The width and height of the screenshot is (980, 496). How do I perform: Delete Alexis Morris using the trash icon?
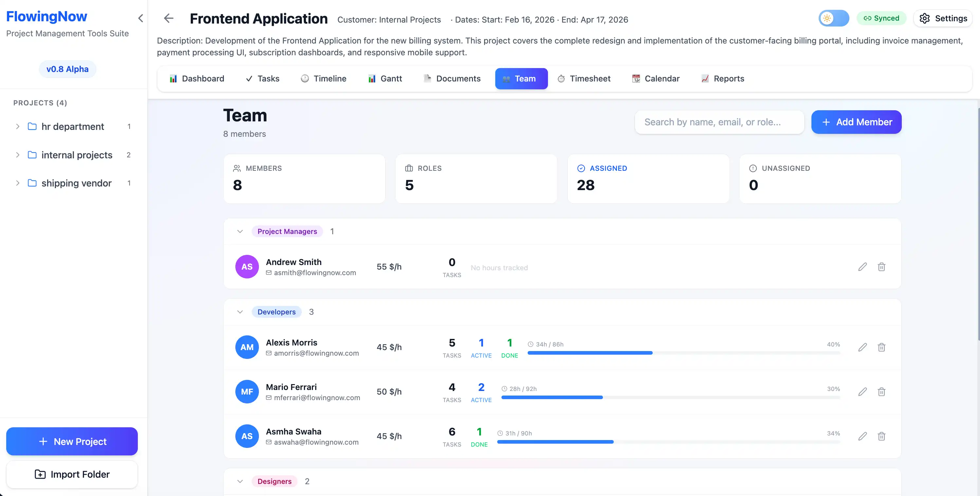point(882,347)
